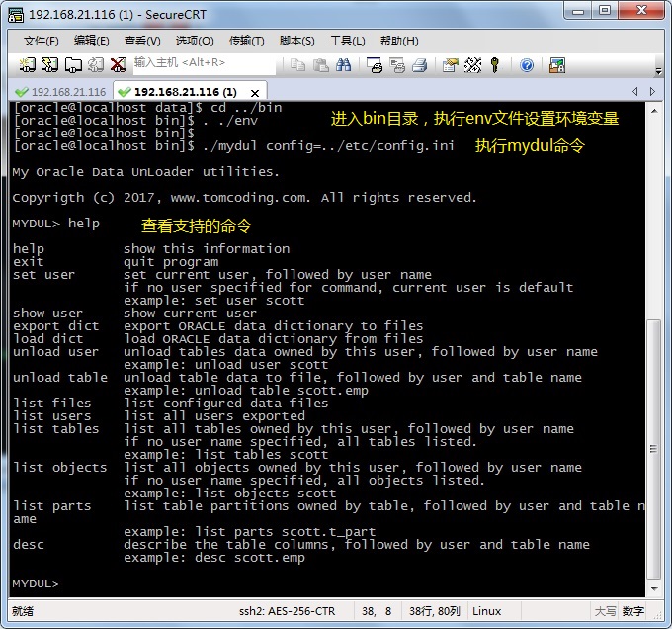Click 'list parts' command text
672x629 pixels.
51,506
